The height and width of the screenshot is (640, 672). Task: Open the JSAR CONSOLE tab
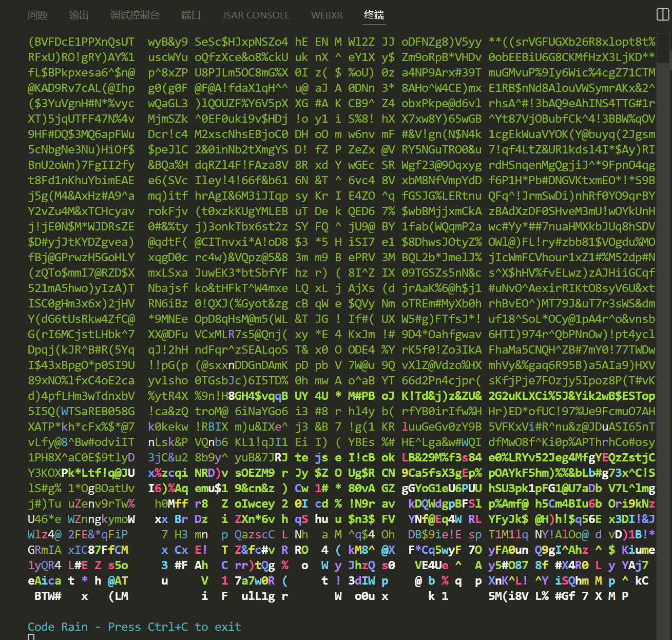pyautogui.click(x=256, y=15)
